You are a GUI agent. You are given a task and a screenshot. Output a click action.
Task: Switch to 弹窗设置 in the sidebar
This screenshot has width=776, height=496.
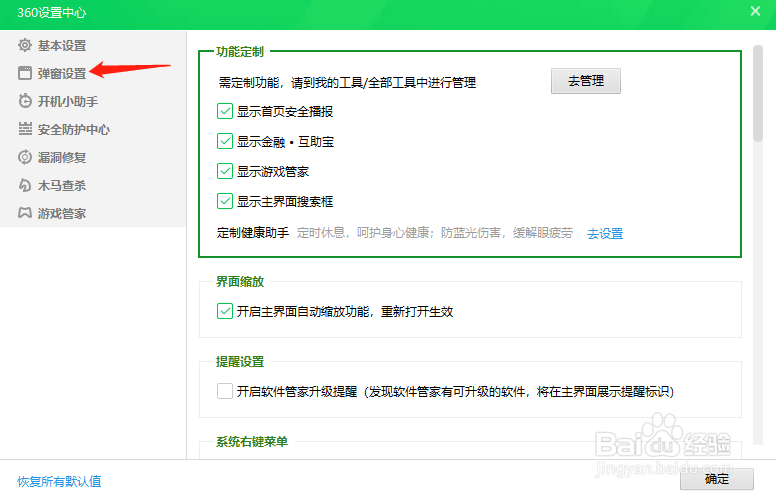62,73
